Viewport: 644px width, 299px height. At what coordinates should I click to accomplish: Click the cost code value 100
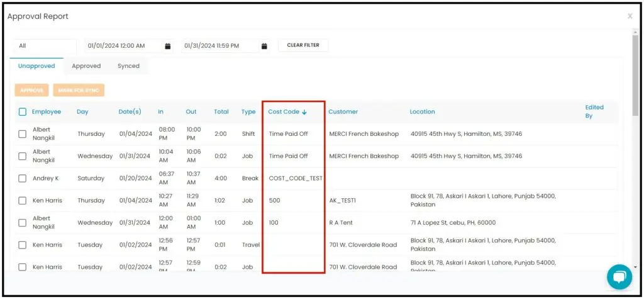274,223
